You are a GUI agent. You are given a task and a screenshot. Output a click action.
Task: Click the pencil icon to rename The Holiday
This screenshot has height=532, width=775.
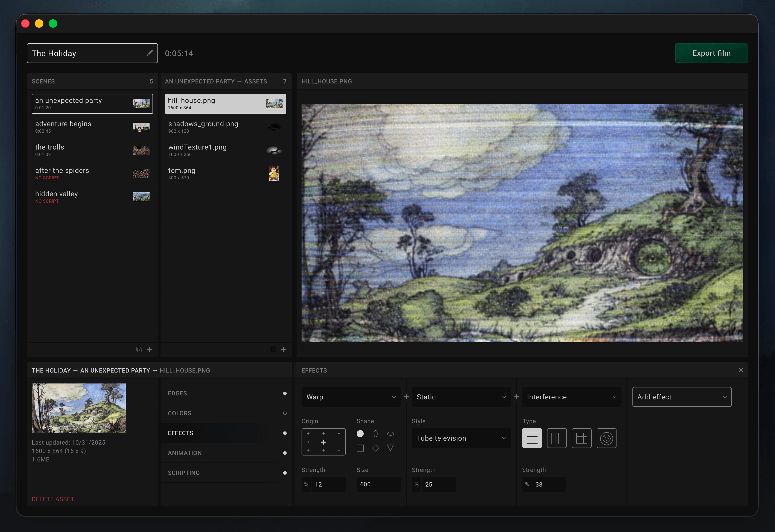(x=150, y=53)
